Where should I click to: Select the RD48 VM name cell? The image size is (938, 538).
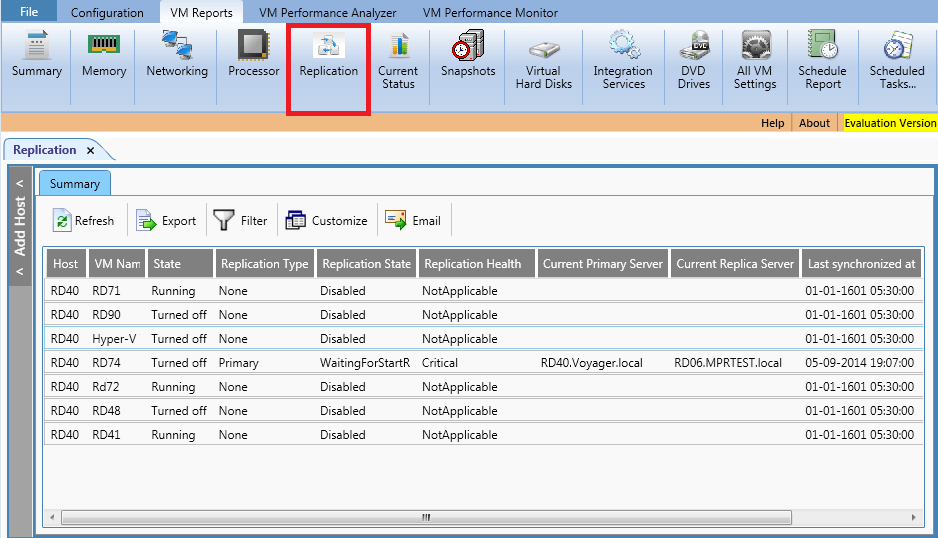[x=106, y=411]
